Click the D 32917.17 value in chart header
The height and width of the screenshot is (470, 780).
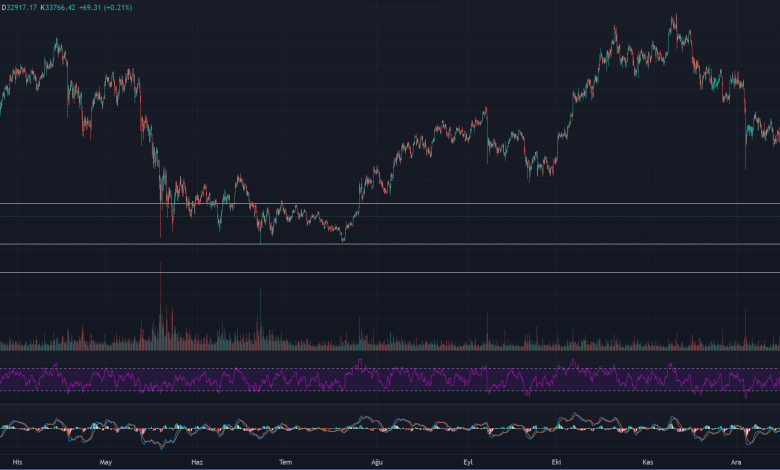point(22,8)
